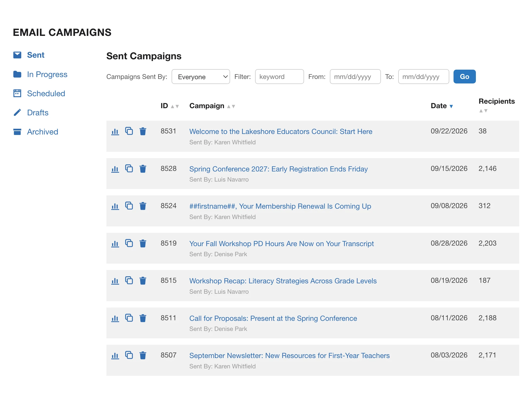
Task: Click the To date field
Action: [x=423, y=77]
